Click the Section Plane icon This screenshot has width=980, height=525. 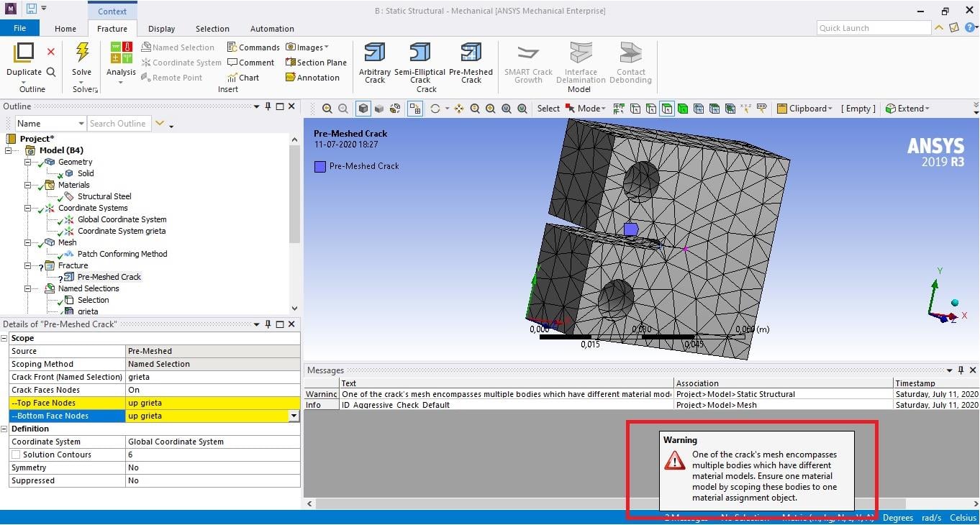tap(316, 63)
